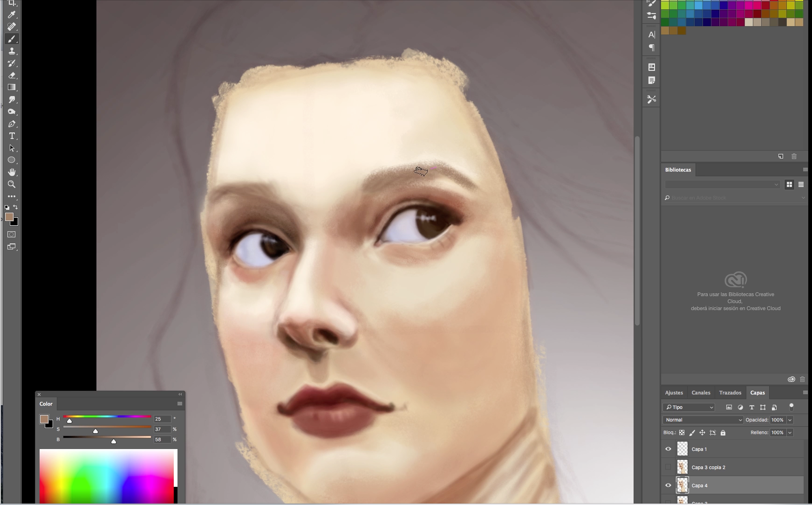The width and height of the screenshot is (812, 505).
Task: Hide the Capa 4 layer
Action: [668, 485]
